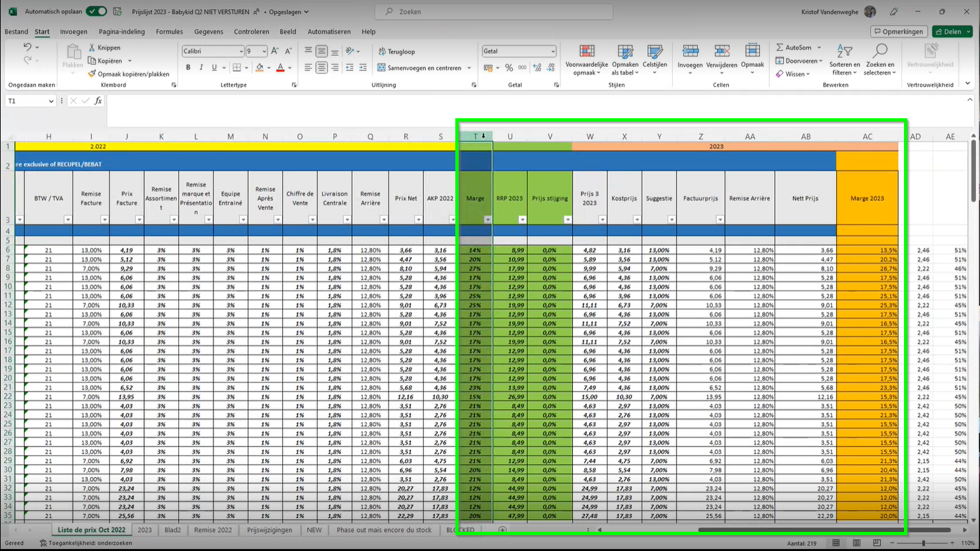Align cell text to the left

308,67
